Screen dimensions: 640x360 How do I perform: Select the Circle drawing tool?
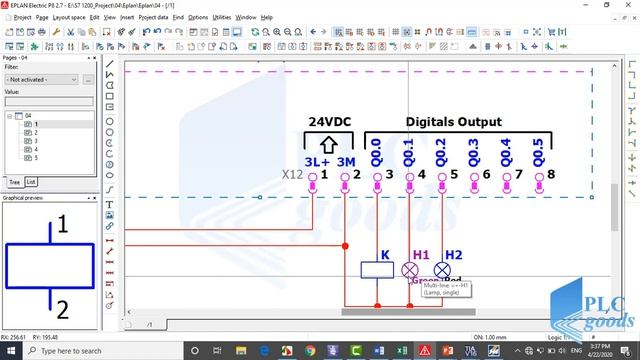pyautogui.click(x=110, y=122)
